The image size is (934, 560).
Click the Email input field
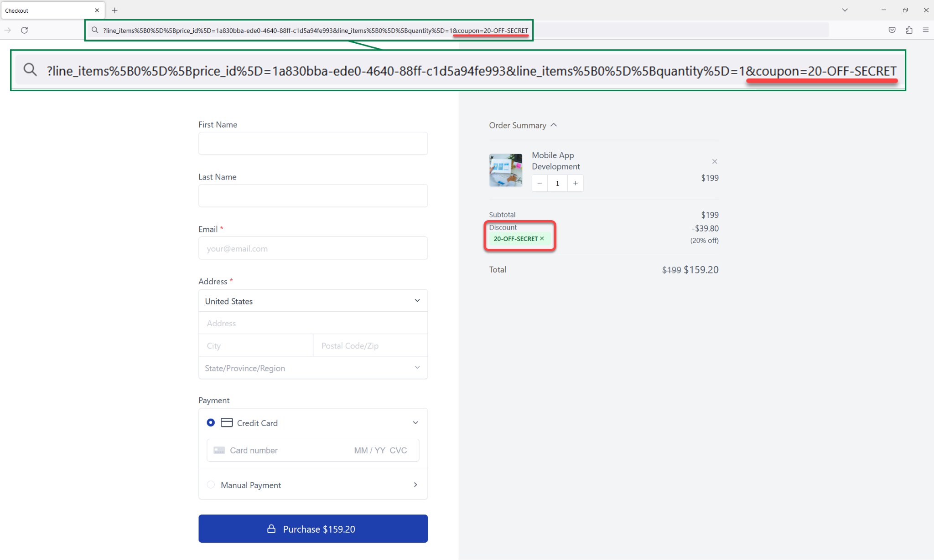pyautogui.click(x=313, y=248)
